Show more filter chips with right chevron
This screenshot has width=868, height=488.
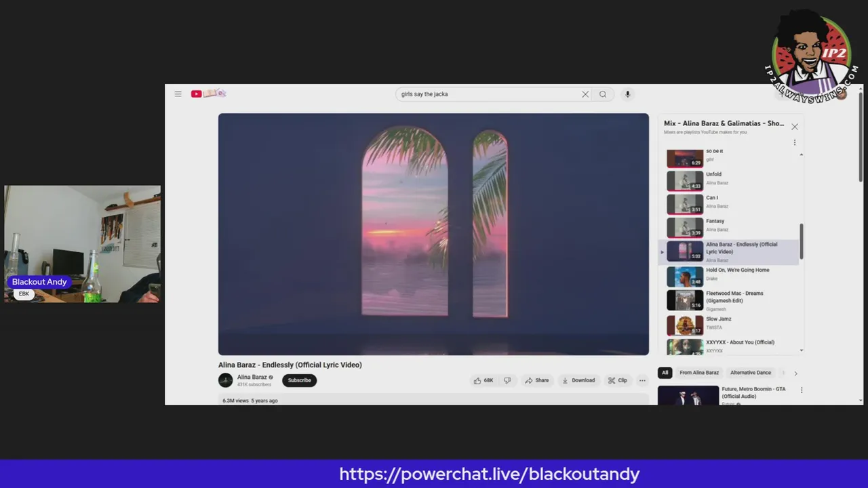click(x=795, y=373)
